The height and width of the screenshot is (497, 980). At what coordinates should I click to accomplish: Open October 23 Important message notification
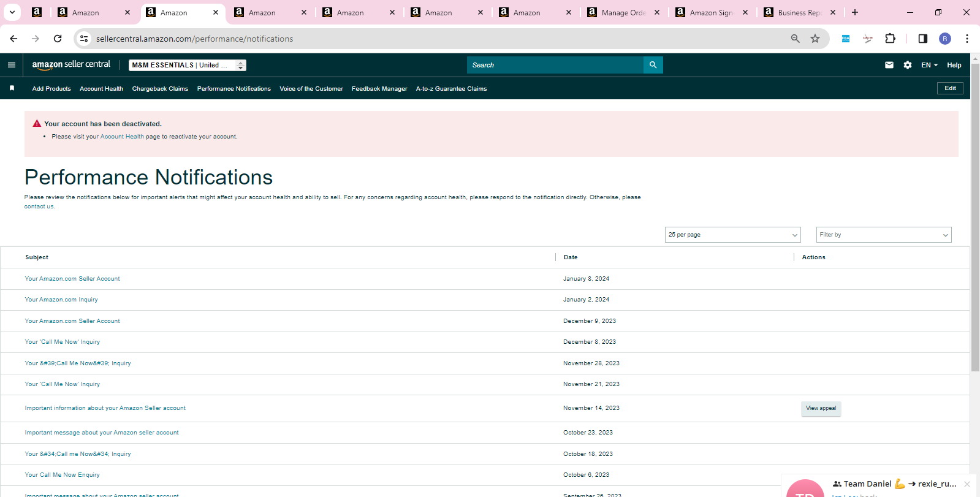tap(102, 433)
